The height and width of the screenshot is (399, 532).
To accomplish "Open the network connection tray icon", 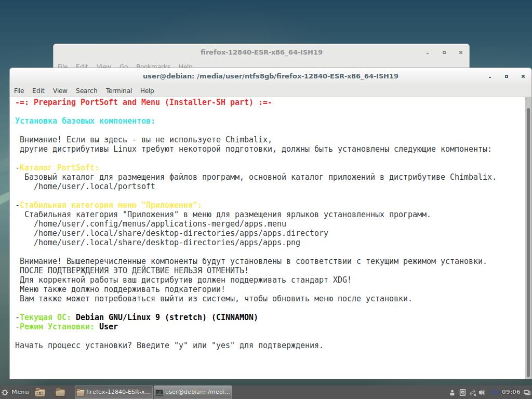I will (473, 393).
